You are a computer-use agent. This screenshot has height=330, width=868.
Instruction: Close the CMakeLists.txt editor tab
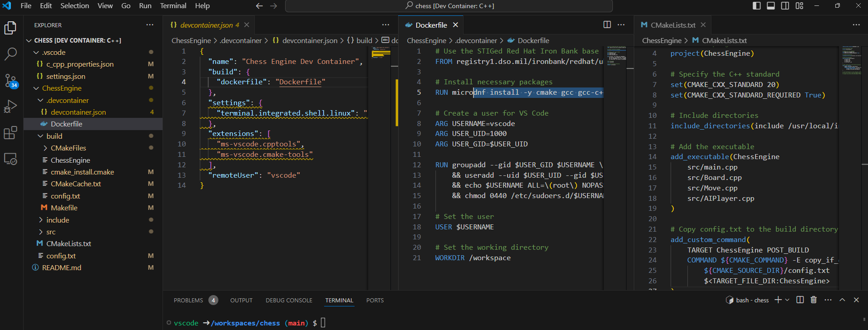(x=703, y=25)
